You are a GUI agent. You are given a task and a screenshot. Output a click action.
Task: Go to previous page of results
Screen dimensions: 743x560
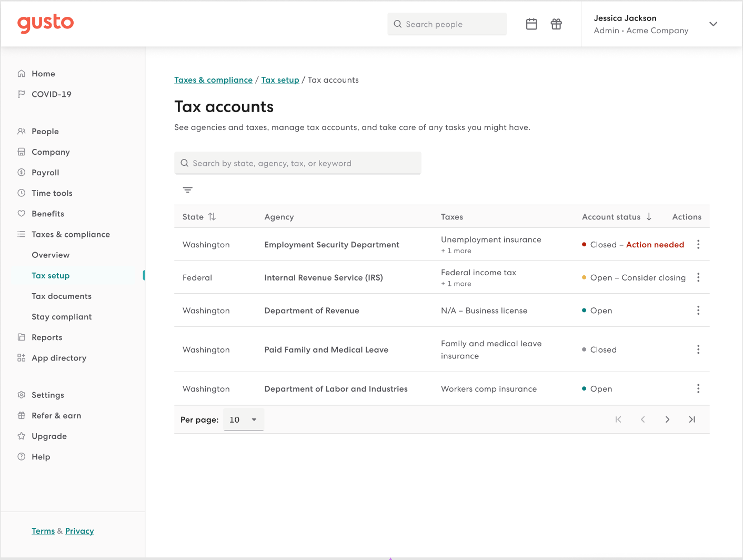coord(643,419)
